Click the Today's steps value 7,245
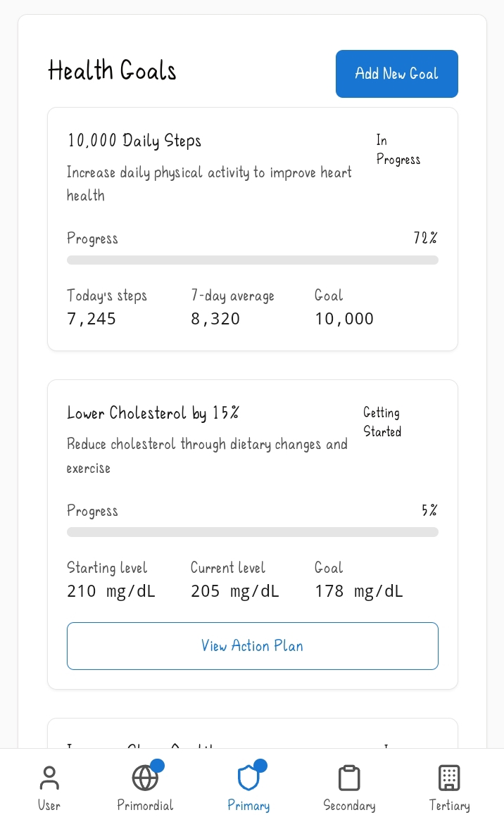Screen dimensions: 504x822 92,319
